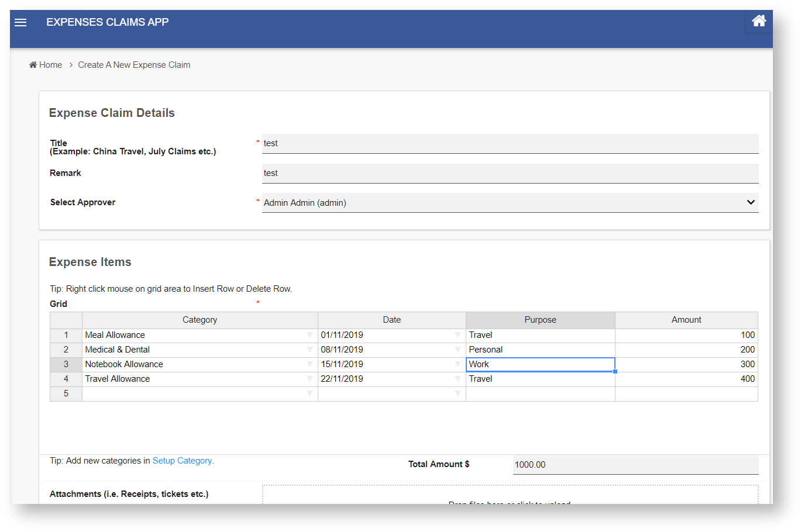Click the home icon in header
This screenshot has width=801, height=532.
click(x=759, y=21)
